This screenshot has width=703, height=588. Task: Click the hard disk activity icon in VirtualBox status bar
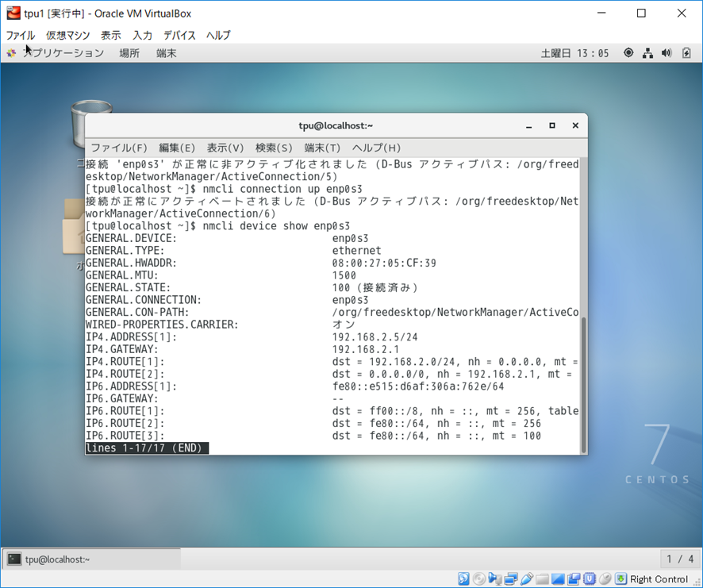click(463, 579)
